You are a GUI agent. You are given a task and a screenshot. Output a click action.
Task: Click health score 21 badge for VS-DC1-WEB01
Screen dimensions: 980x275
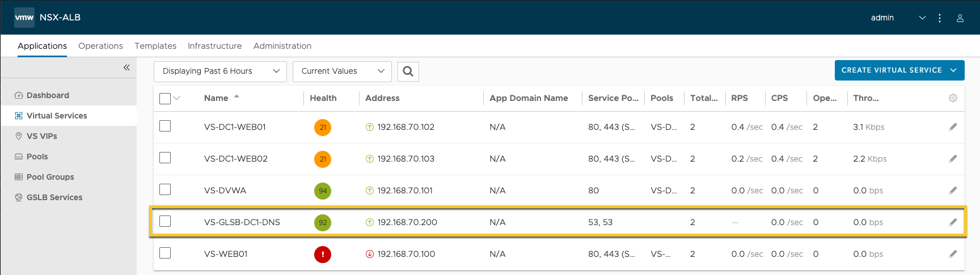click(323, 128)
